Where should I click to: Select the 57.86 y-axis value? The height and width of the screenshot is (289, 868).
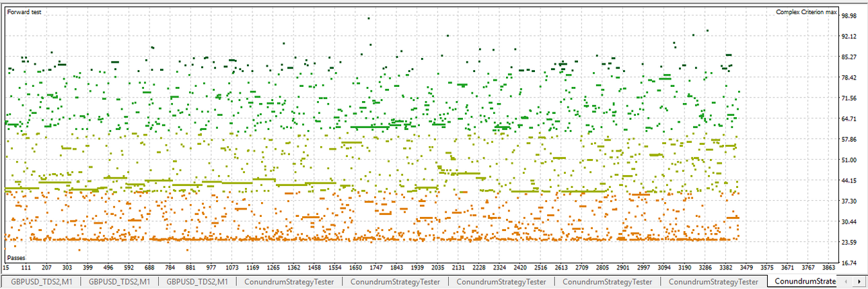click(x=851, y=139)
